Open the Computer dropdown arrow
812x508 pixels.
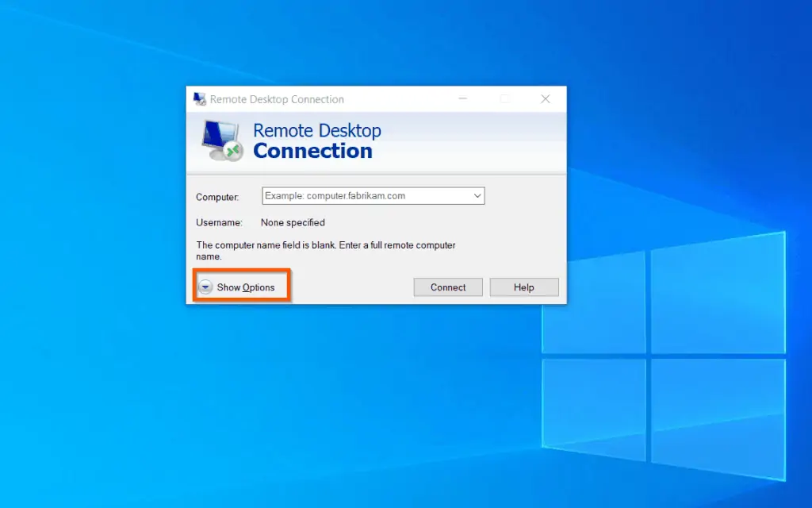[477, 196]
